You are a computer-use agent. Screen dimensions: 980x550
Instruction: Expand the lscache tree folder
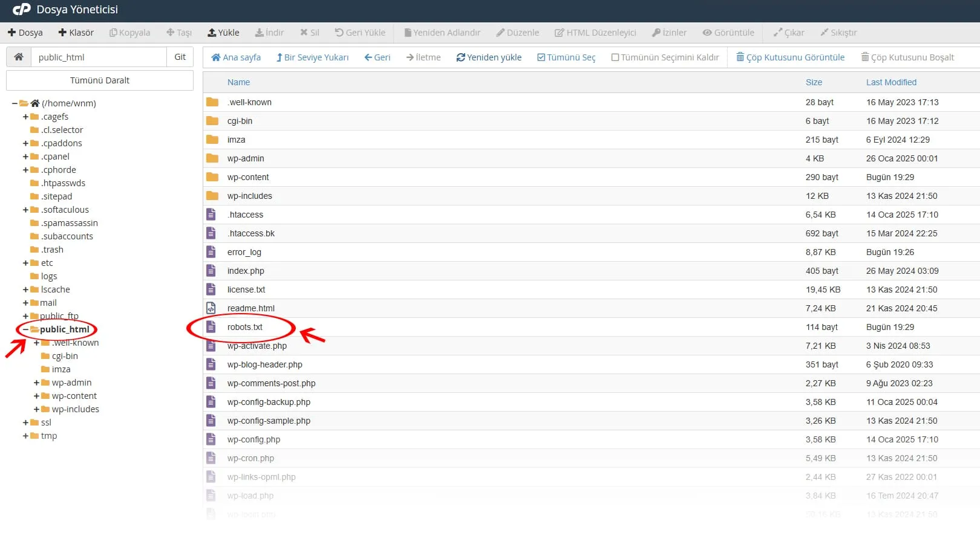click(25, 290)
